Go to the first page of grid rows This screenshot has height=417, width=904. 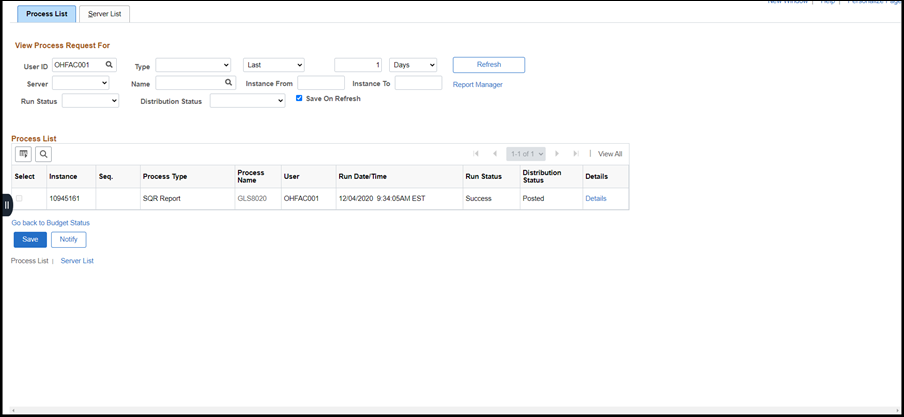click(x=476, y=154)
